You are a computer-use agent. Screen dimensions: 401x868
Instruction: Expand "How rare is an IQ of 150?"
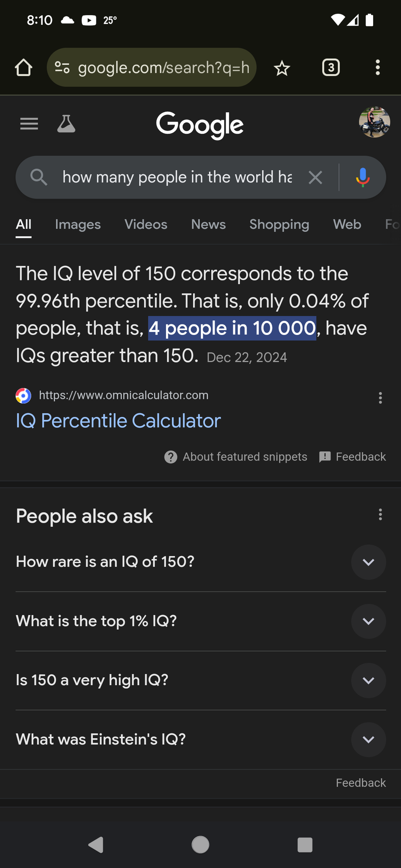368,562
